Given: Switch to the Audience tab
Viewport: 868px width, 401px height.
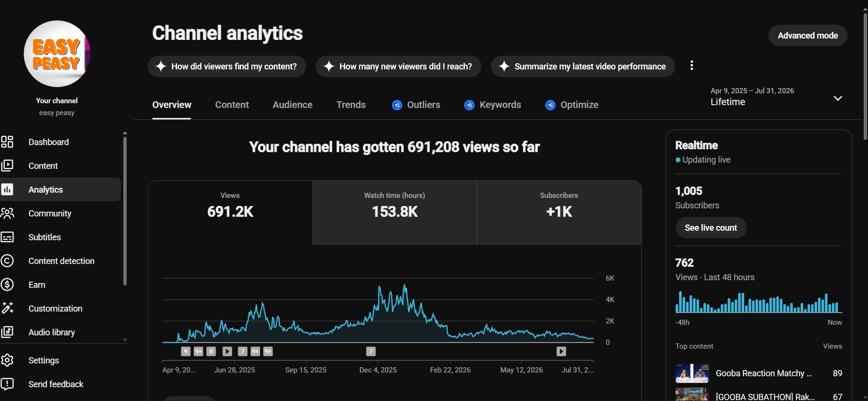Looking at the screenshot, I should [292, 105].
